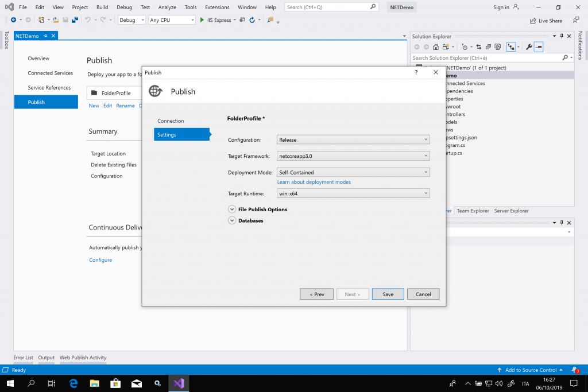The height and width of the screenshot is (392, 588).
Task: Click the Prev button in Publish dialog
Action: click(317, 294)
